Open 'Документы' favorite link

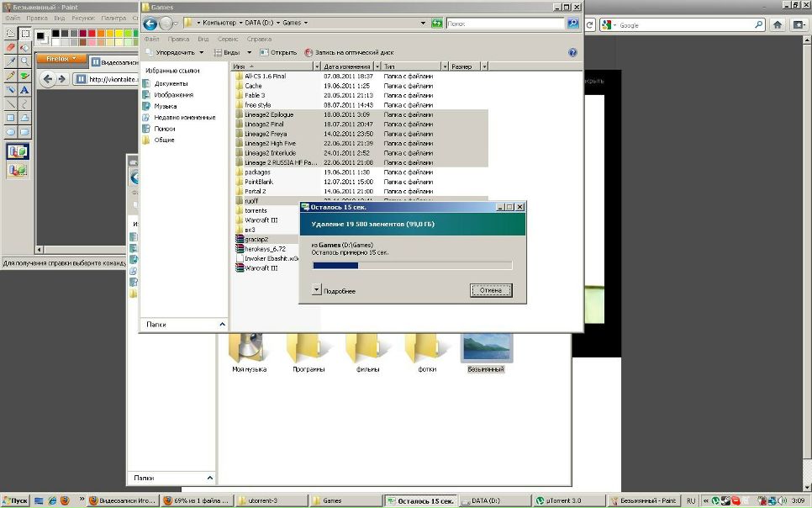[x=171, y=83]
